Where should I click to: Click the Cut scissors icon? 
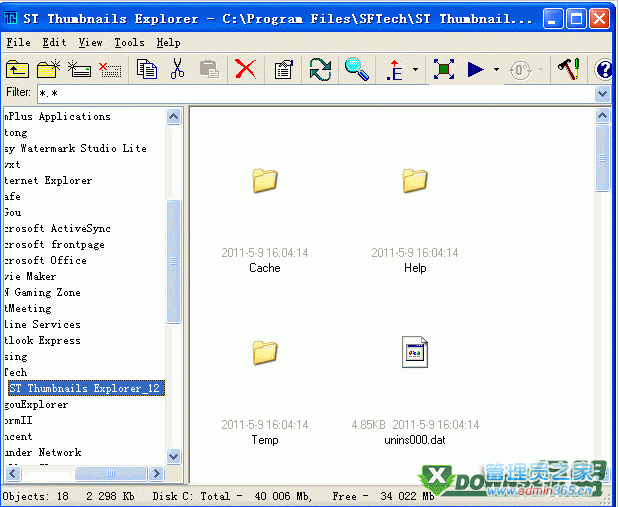(178, 69)
